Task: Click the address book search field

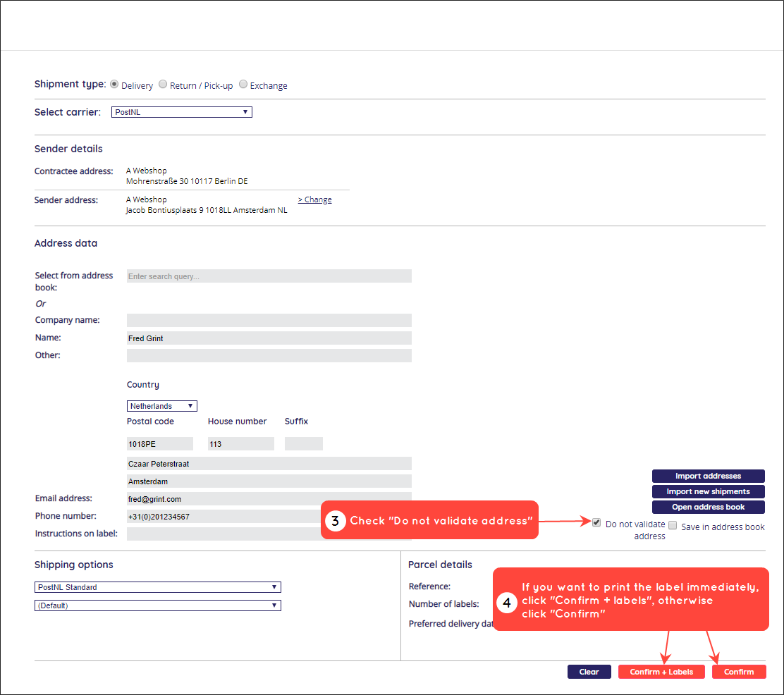Action: [x=269, y=276]
